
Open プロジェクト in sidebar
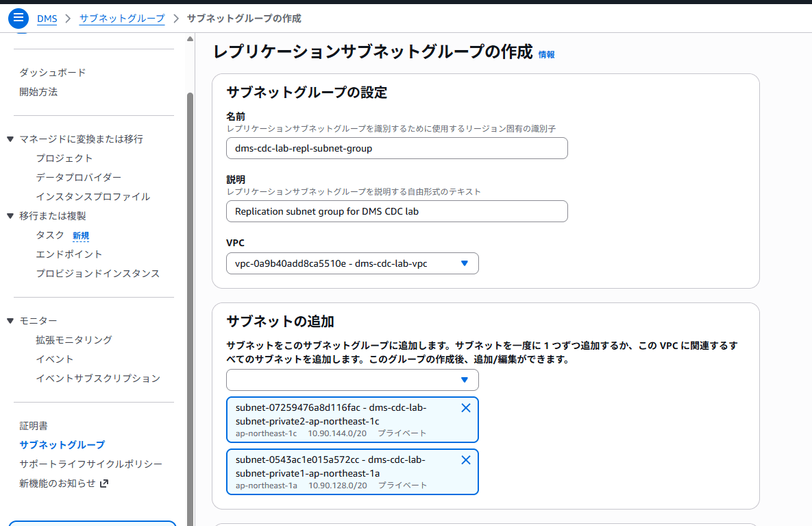(x=64, y=158)
